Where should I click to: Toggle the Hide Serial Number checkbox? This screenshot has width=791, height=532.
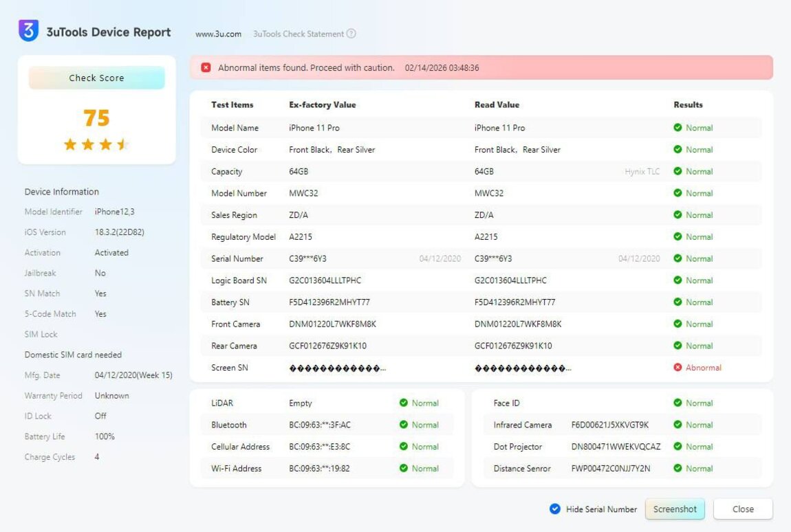(x=555, y=509)
